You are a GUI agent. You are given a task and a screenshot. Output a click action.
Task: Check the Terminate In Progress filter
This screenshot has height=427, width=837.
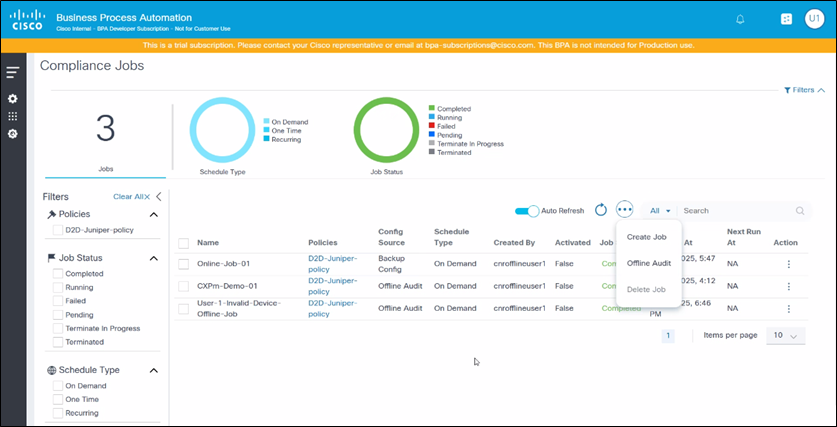click(58, 328)
